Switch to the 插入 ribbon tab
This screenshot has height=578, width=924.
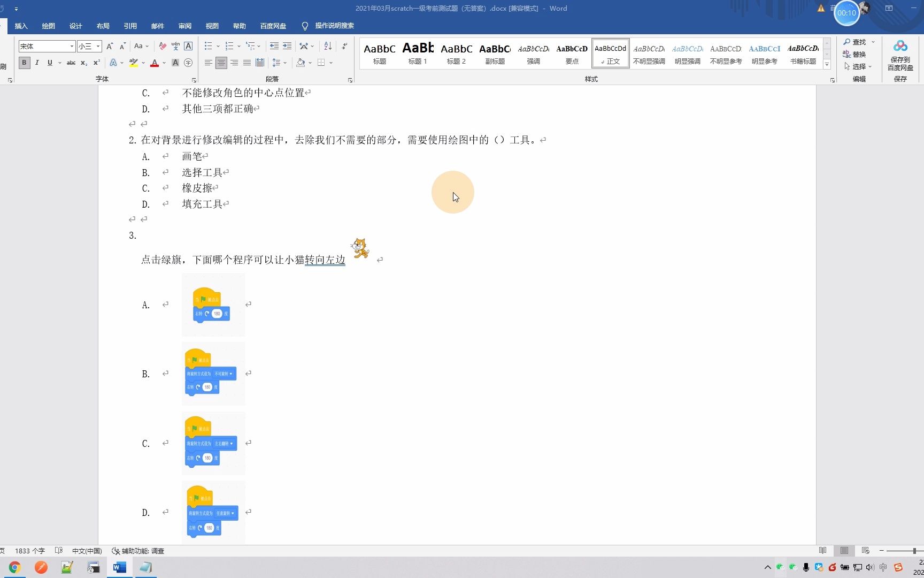(21, 26)
